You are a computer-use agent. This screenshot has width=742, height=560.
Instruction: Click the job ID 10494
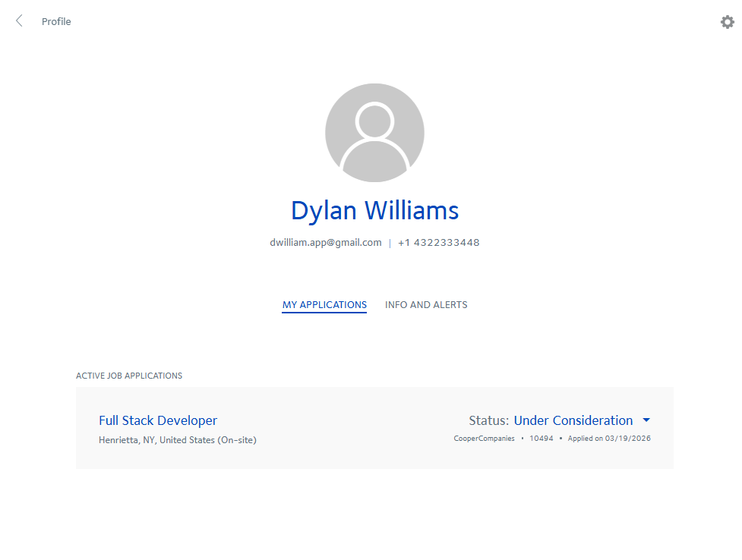click(x=541, y=439)
